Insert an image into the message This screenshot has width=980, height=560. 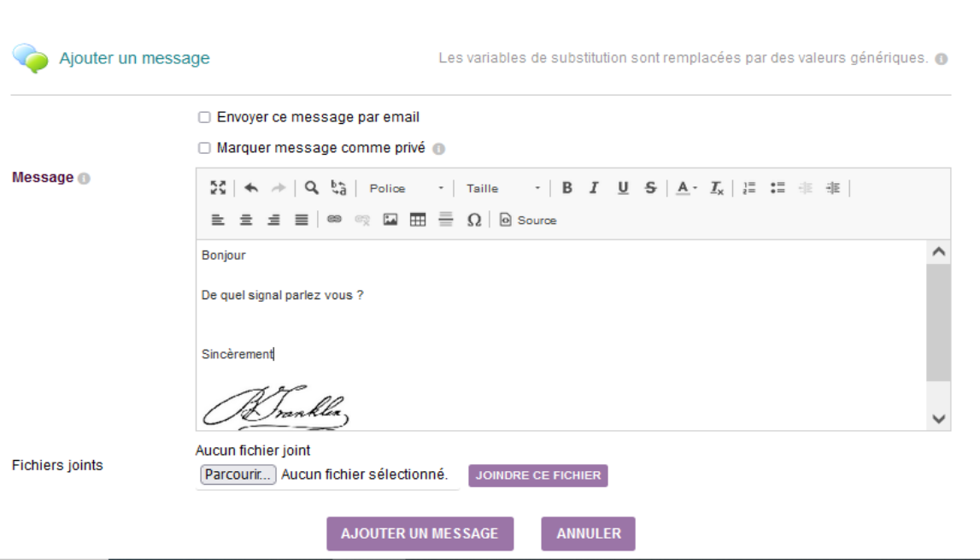[390, 220]
